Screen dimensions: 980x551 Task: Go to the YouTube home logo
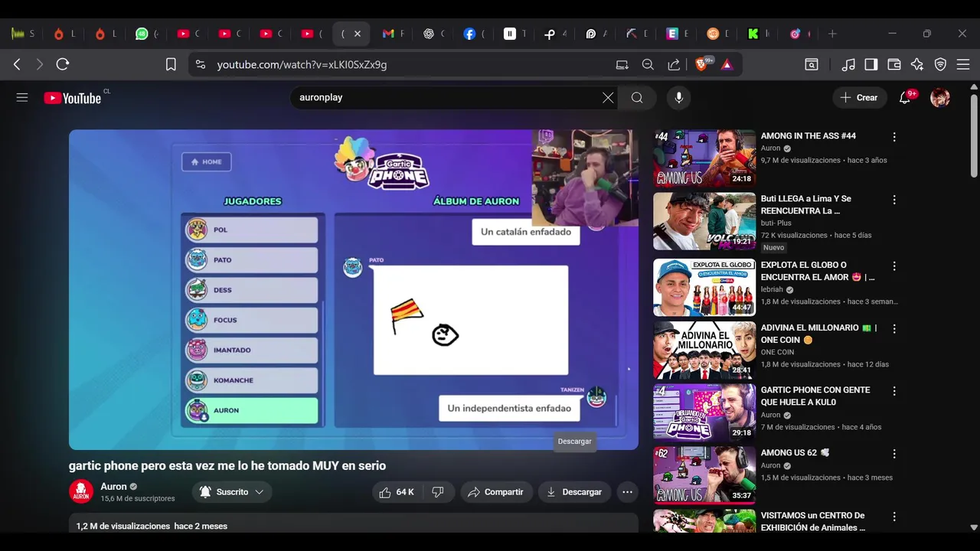(x=73, y=98)
